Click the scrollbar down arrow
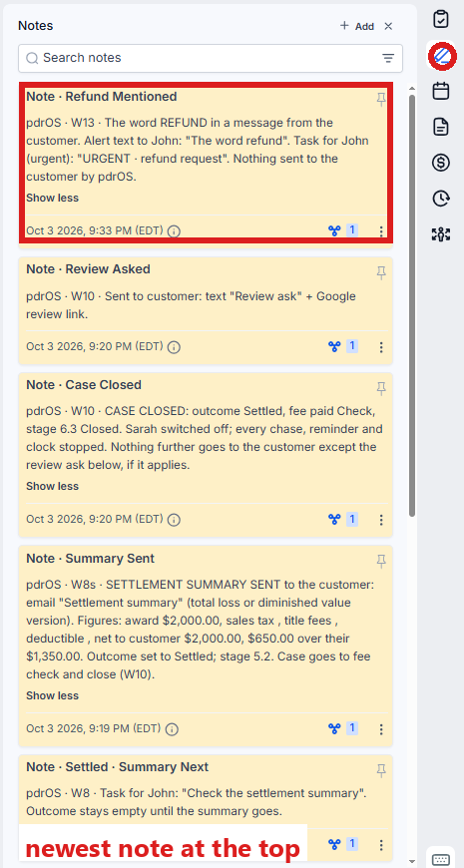Screen dimensions: 464x868 tap(411, 861)
